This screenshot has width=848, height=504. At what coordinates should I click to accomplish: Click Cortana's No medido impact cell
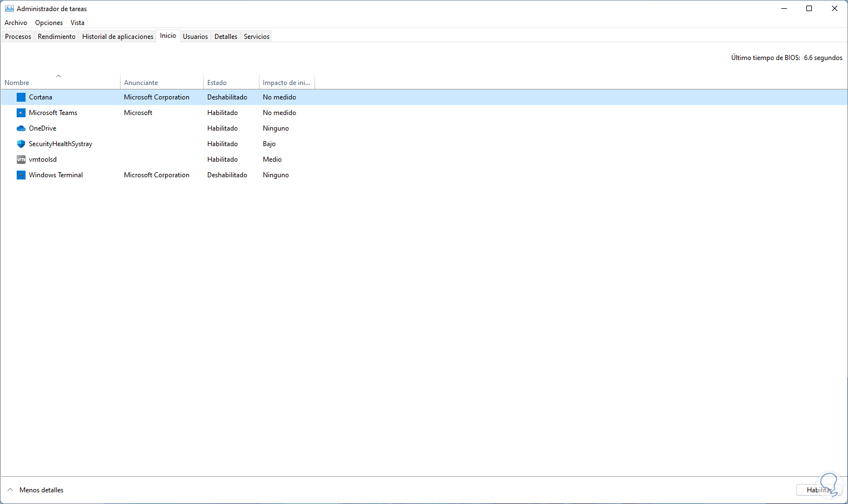280,97
